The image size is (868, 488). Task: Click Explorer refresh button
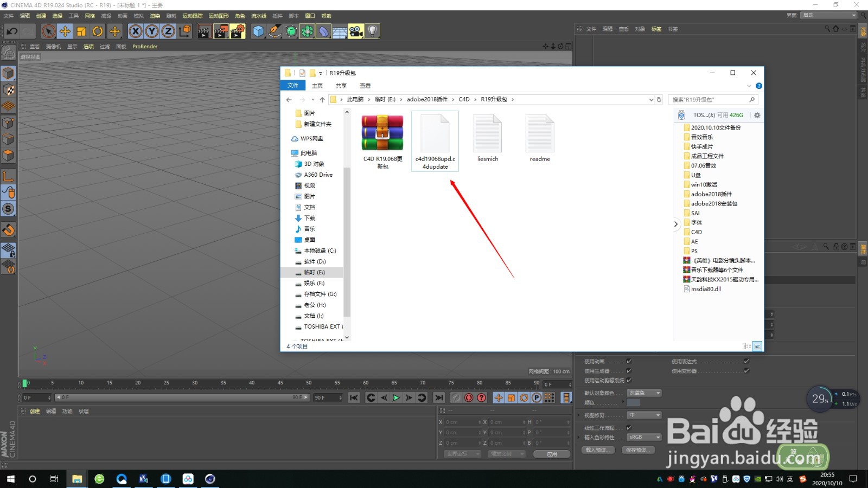click(x=659, y=100)
